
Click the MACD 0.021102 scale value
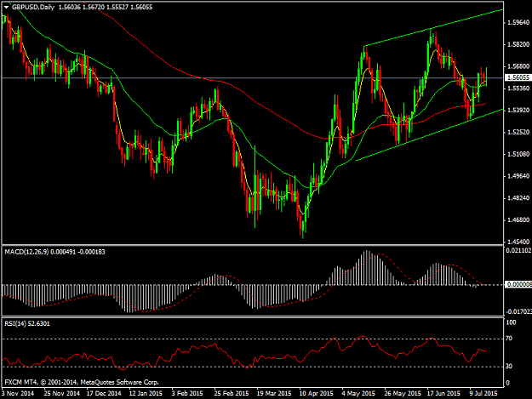click(x=518, y=251)
